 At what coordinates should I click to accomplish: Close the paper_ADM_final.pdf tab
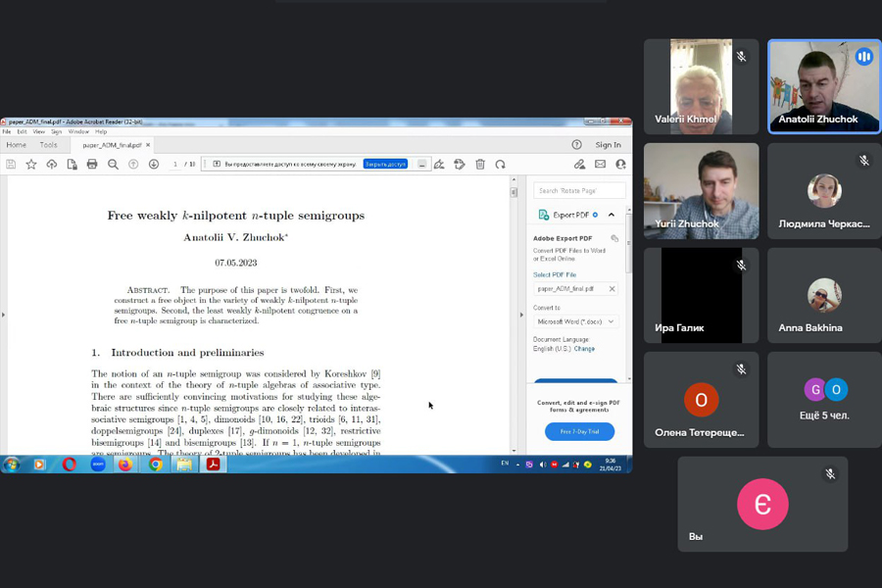pyautogui.click(x=148, y=145)
